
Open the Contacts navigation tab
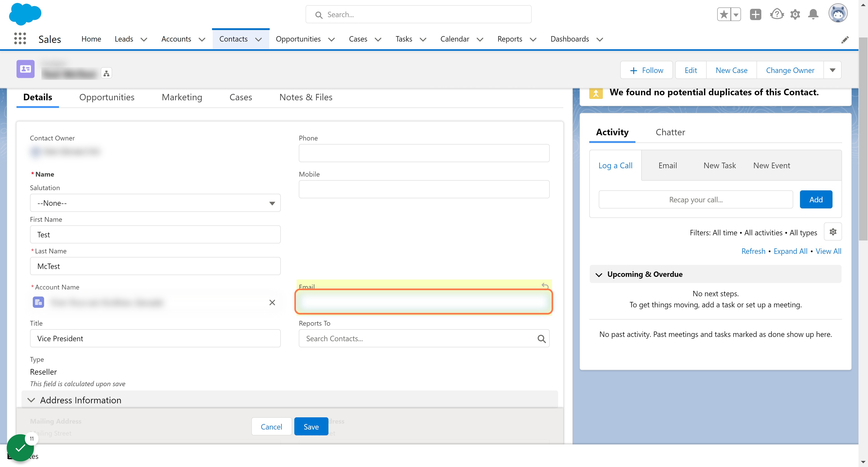(234, 39)
